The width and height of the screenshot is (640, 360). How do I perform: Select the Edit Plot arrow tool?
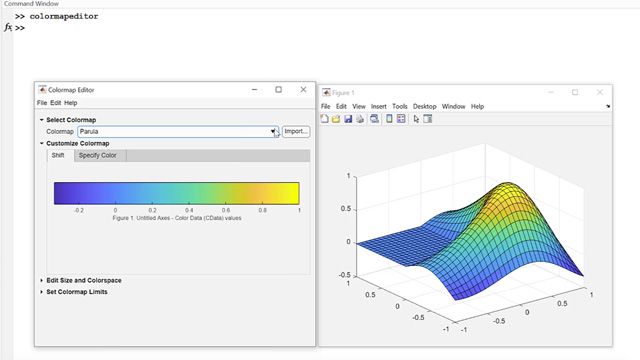pyautogui.click(x=416, y=119)
